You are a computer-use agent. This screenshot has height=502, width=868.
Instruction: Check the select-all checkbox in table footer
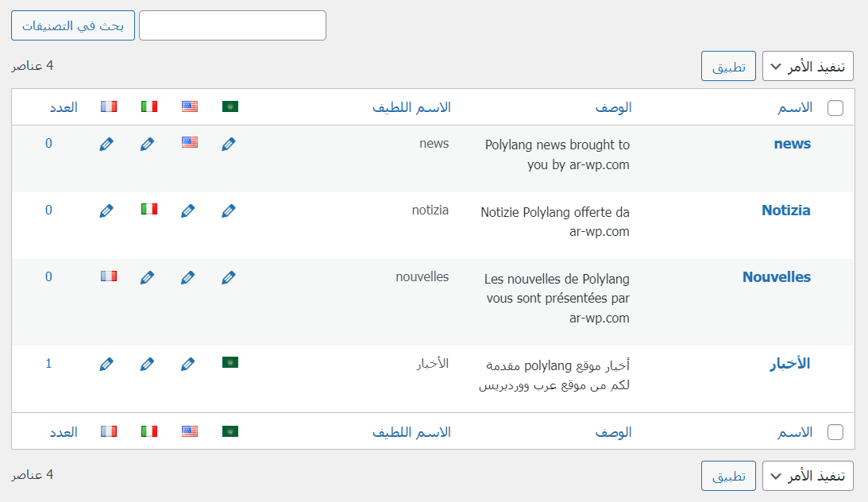(835, 432)
